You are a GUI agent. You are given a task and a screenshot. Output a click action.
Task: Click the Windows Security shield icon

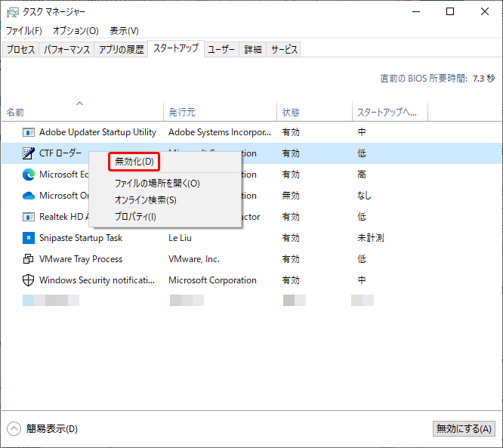point(29,280)
